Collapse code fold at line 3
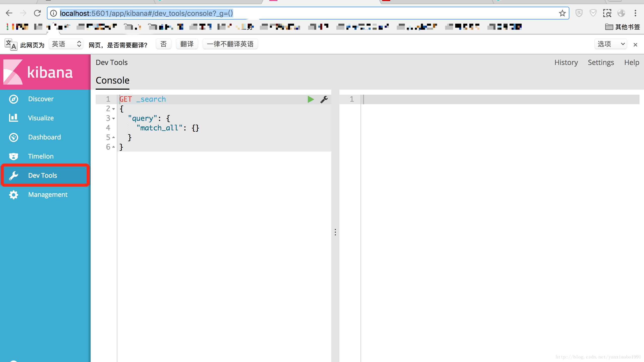 click(114, 119)
